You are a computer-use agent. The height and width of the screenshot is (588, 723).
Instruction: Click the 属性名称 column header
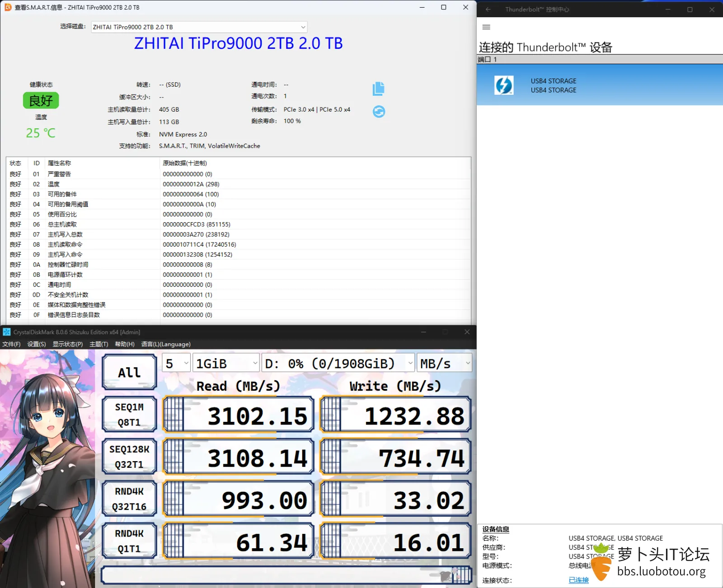[x=59, y=163]
